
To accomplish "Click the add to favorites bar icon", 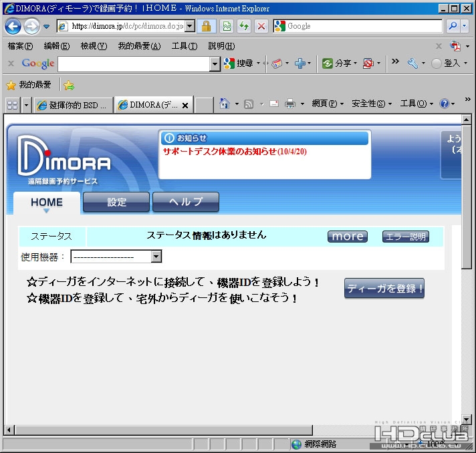I will 69,86.
